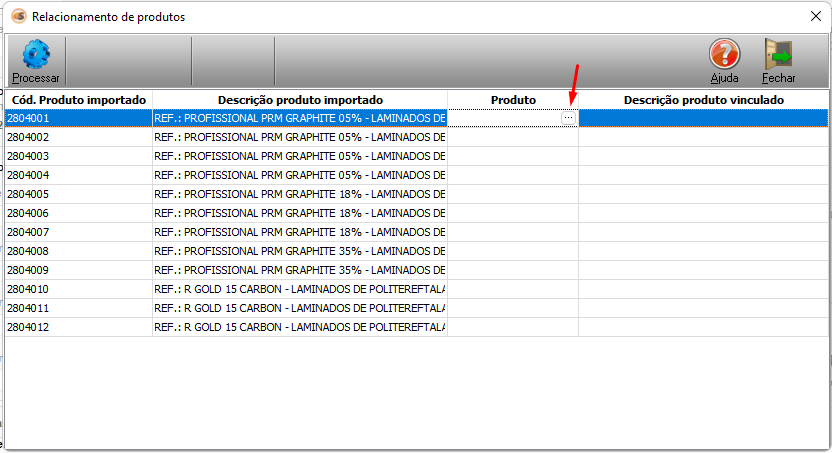Click description text of row 2804011
Screen dimensions: 832x453
click(300, 308)
